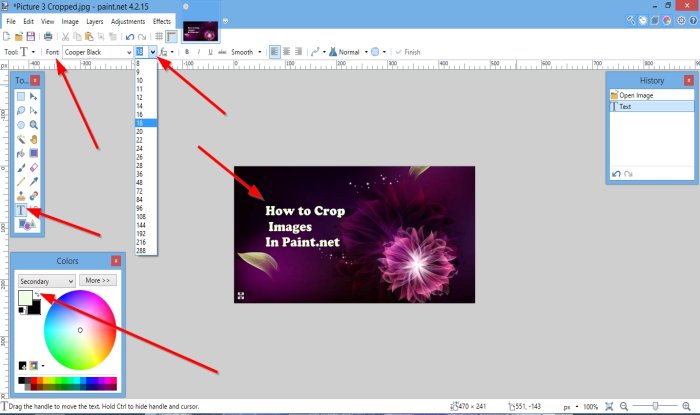Select the Pan hand tool
Screen dimensions: 700x415
[33, 139]
